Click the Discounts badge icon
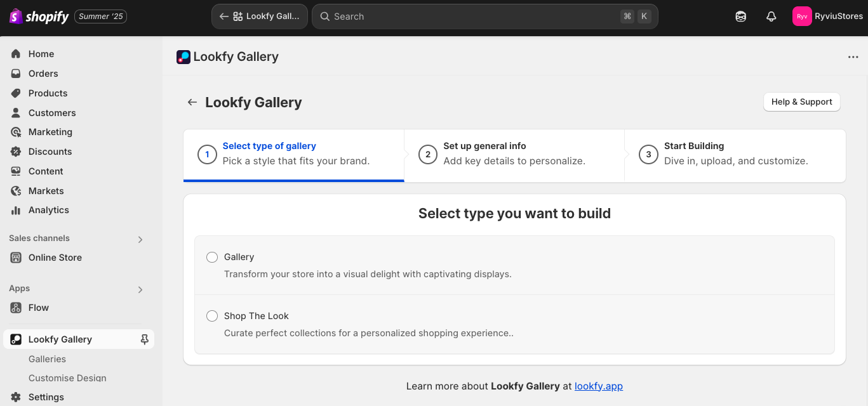The image size is (868, 406). 16,152
